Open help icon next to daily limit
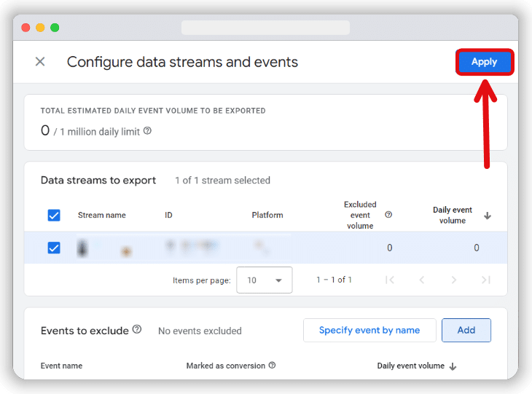Viewport: 532px width, 394px height. (147, 131)
